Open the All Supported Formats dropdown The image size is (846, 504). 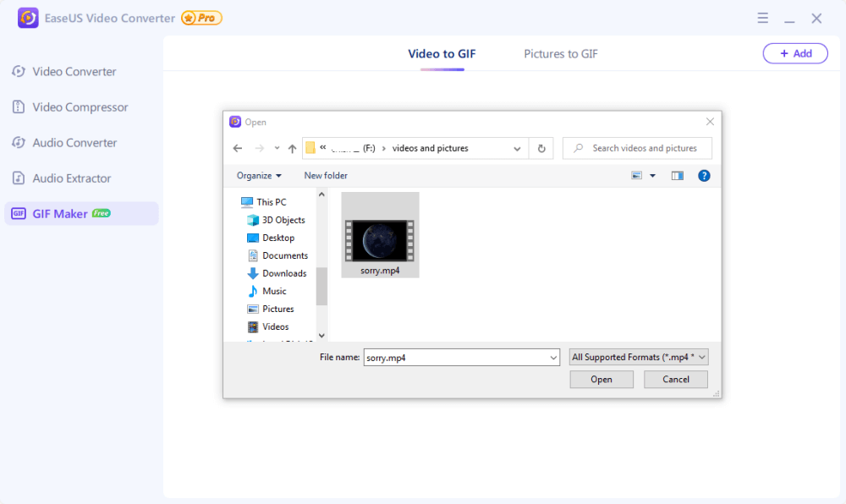point(639,357)
